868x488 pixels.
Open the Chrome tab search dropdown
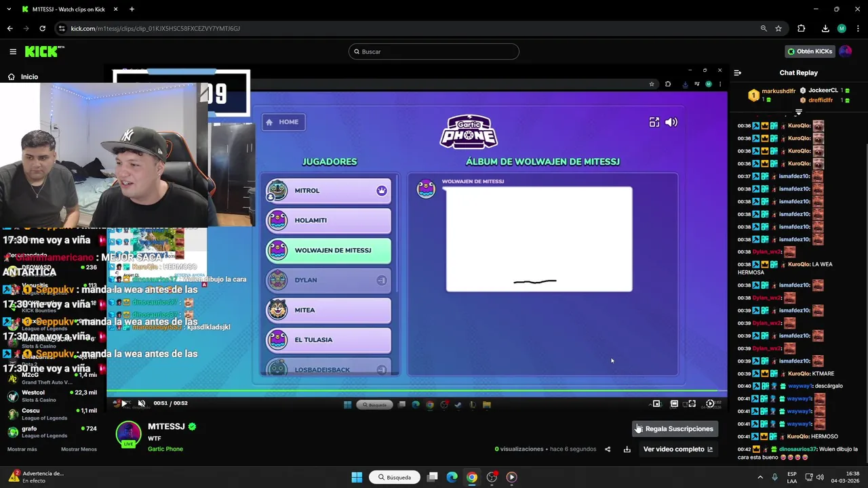coord(8,9)
